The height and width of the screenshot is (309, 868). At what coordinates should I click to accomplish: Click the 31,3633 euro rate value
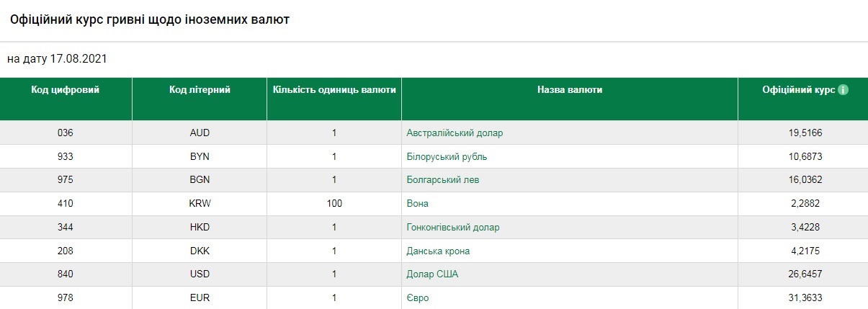pos(805,297)
